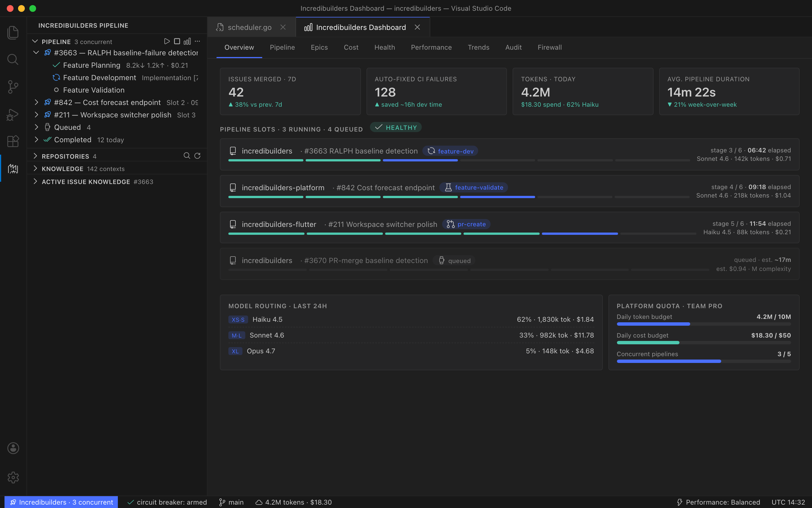This screenshot has height=508, width=812.
Task: Click cloud tokens status bar item
Action: pyautogui.click(x=293, y=502)
